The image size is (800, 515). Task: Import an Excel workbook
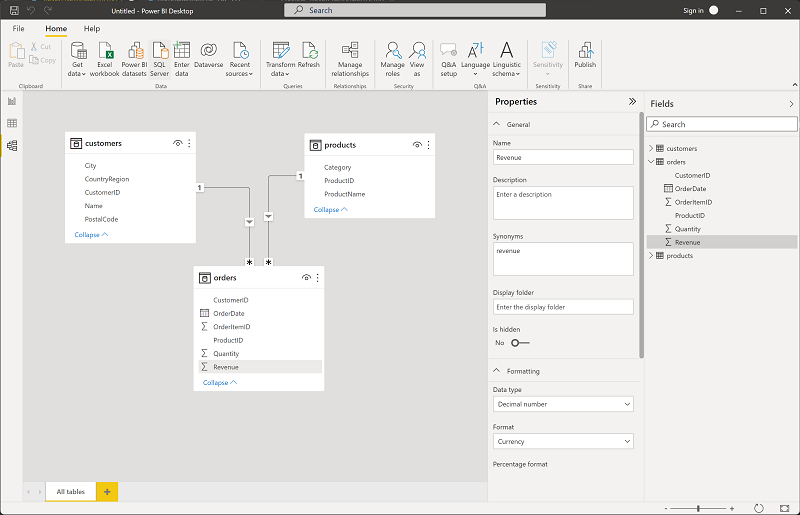point(105,59)
